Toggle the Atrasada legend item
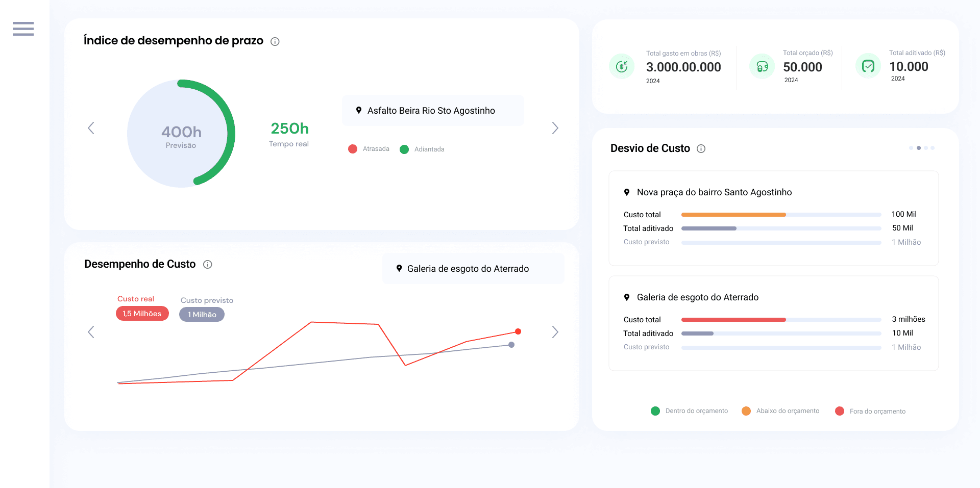980x488 pixels. click(x=369, y=149)
